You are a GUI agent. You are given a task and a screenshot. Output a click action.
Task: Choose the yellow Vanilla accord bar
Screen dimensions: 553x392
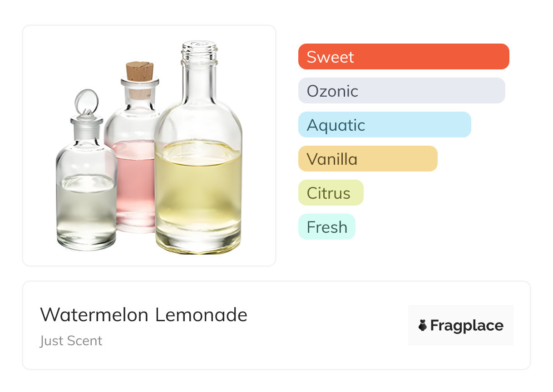[x=367, y=159]
